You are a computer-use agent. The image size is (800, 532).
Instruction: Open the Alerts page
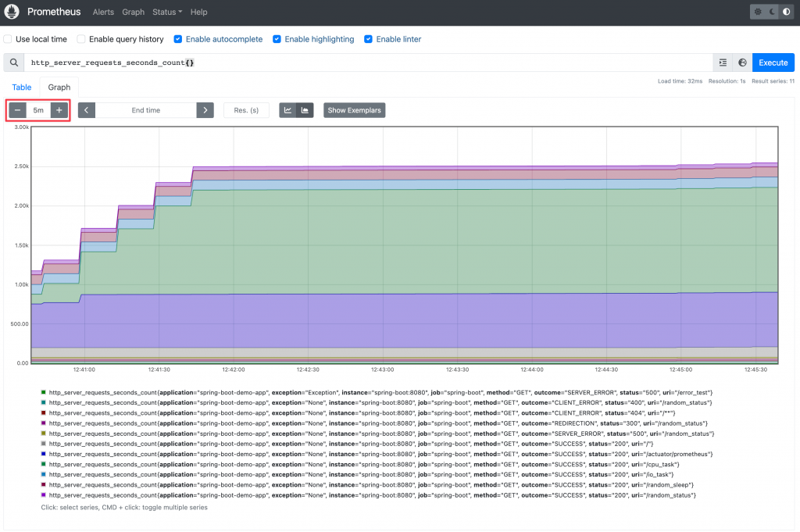click(103, 12)
